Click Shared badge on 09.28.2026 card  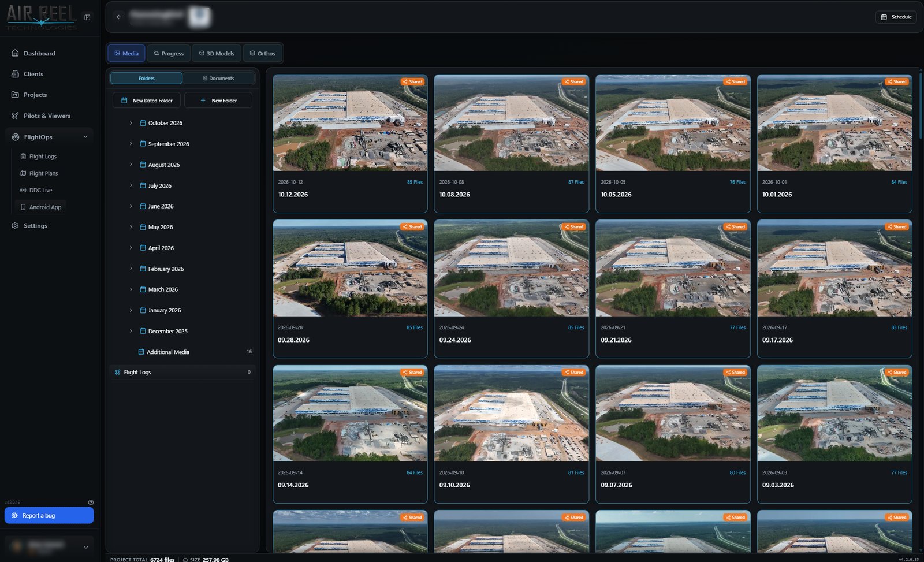(412, 227)
